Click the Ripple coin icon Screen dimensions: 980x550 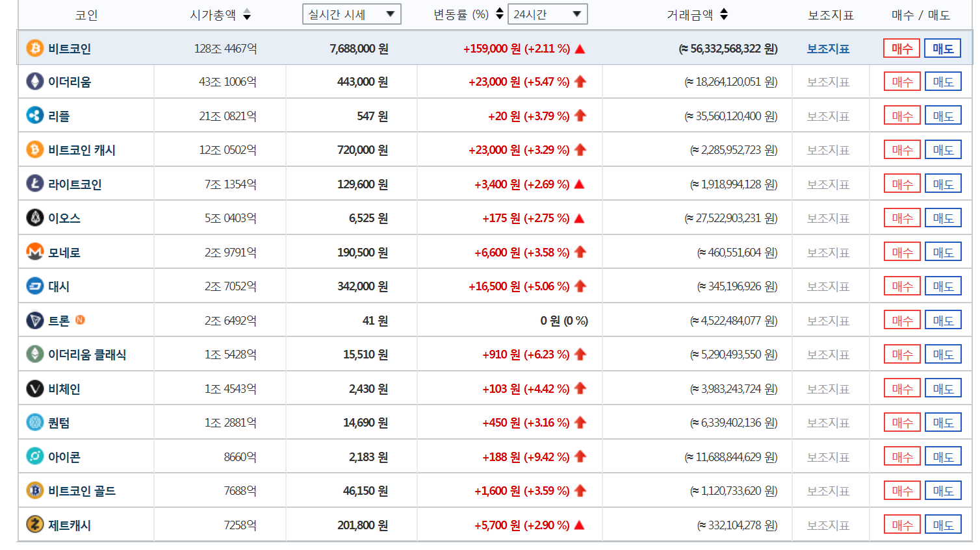34,116
